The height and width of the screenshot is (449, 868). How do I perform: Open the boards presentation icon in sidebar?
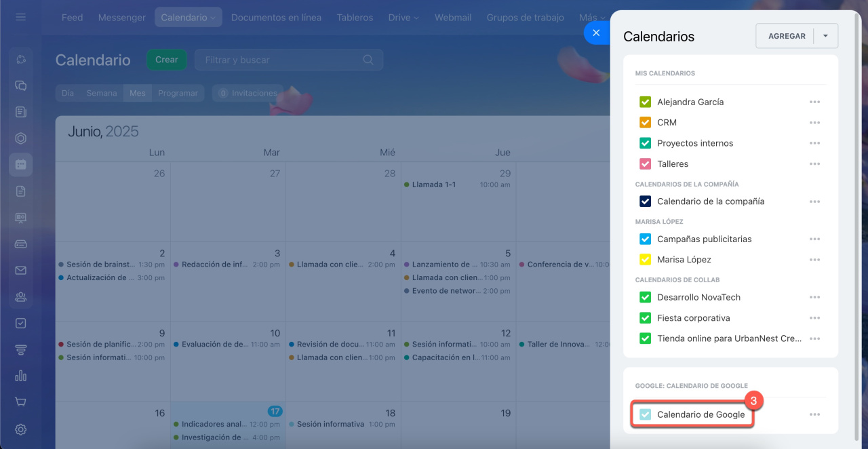coord(20,218)
